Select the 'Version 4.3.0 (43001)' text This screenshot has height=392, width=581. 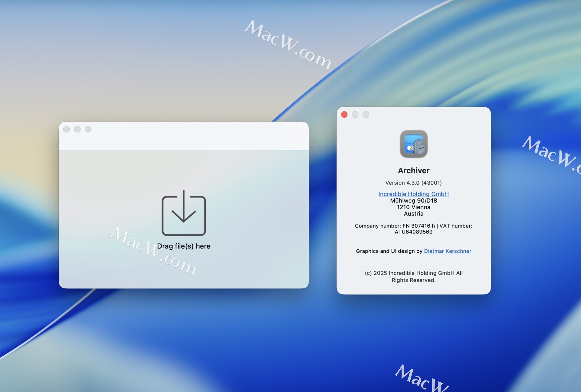[413, 183]
